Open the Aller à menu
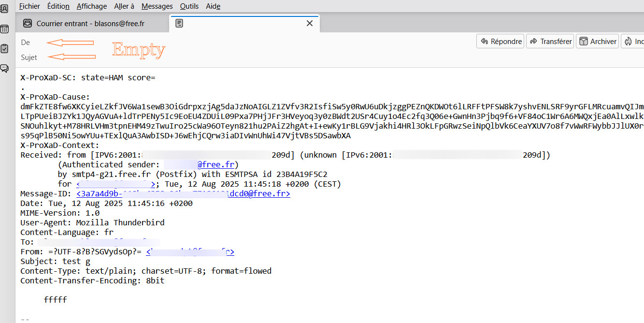 click(x=124, y=6)
